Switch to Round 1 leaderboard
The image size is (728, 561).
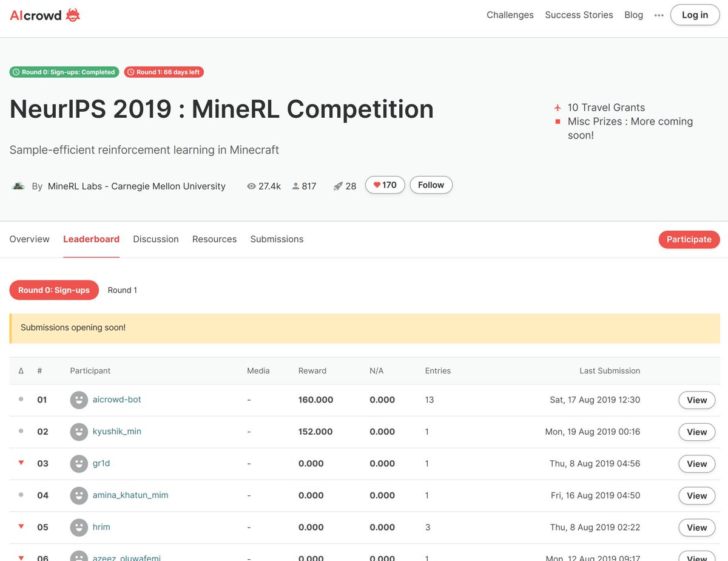tap(123, 290)
